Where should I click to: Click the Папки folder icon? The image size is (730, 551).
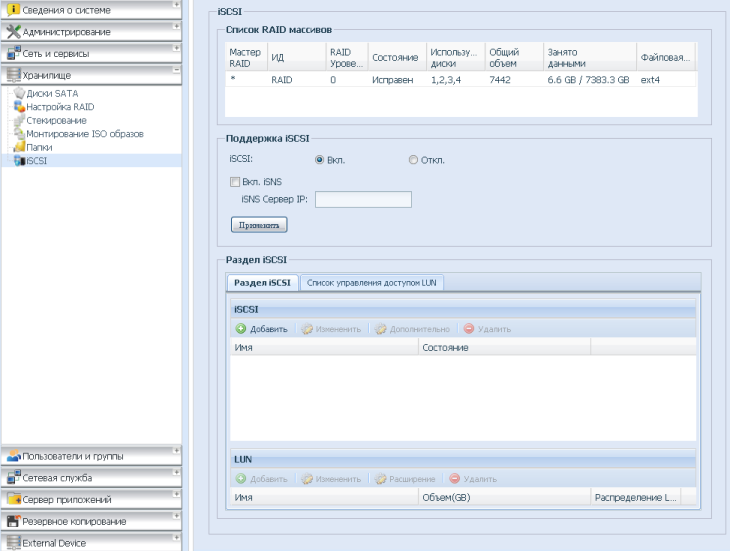20,147
